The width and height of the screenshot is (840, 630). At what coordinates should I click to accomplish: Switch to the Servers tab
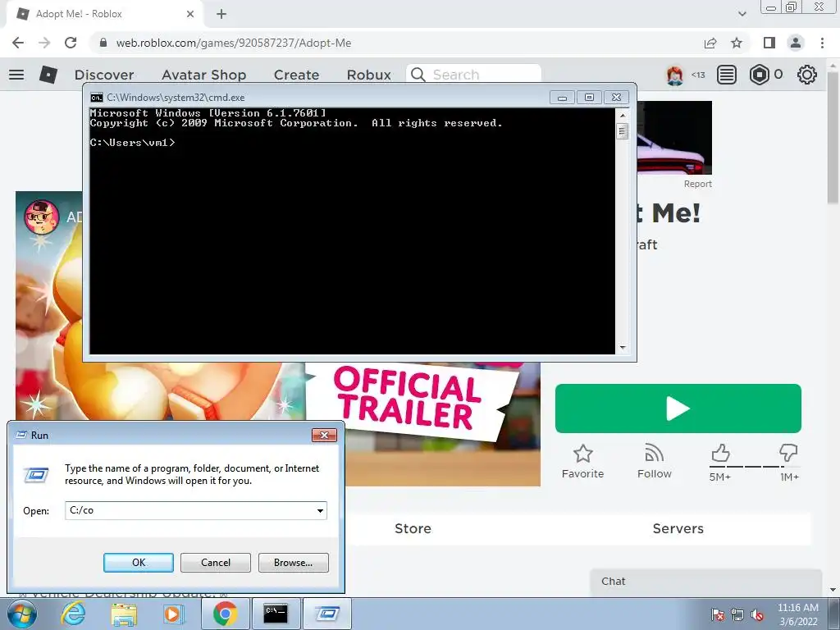pyautogui.click(x=678, y=528)
